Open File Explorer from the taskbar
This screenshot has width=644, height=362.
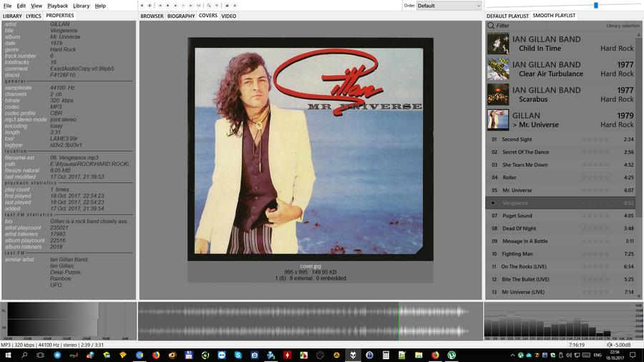point(419,355)
